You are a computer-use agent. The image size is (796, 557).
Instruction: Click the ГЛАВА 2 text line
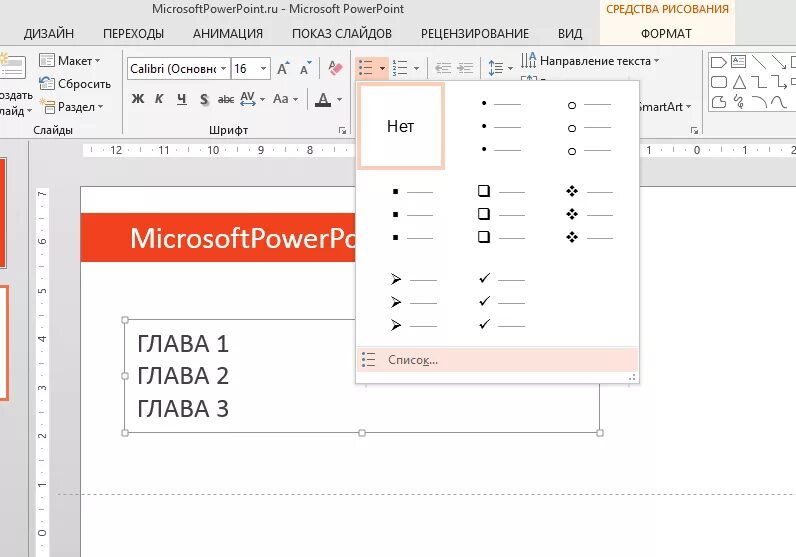click(183, 376)
